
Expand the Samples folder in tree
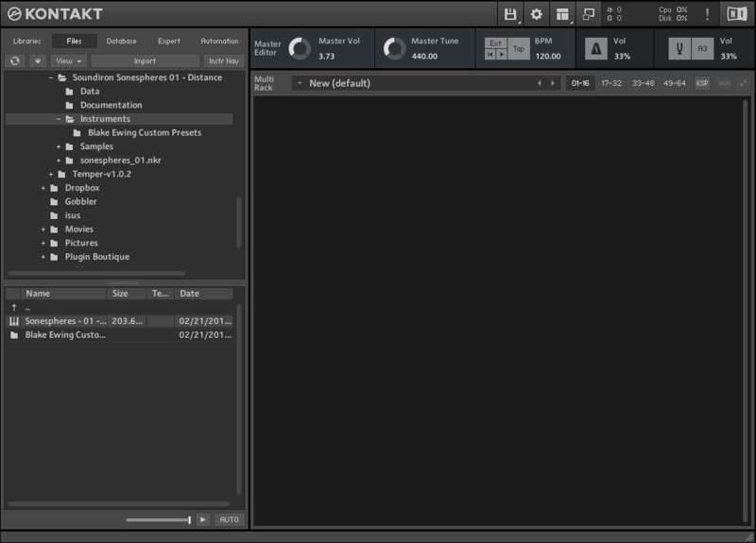(58, 146)
